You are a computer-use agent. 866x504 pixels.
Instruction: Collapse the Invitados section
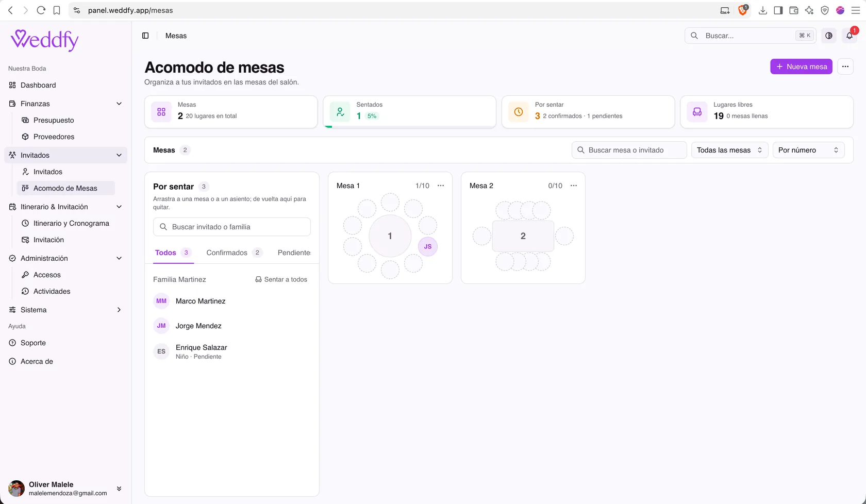tap(119, 155)
